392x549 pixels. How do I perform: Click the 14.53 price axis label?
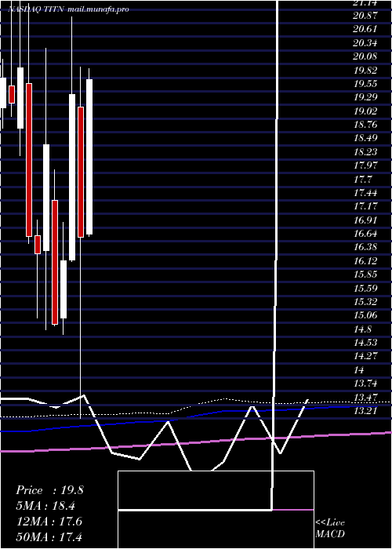(x=365, y=342)
